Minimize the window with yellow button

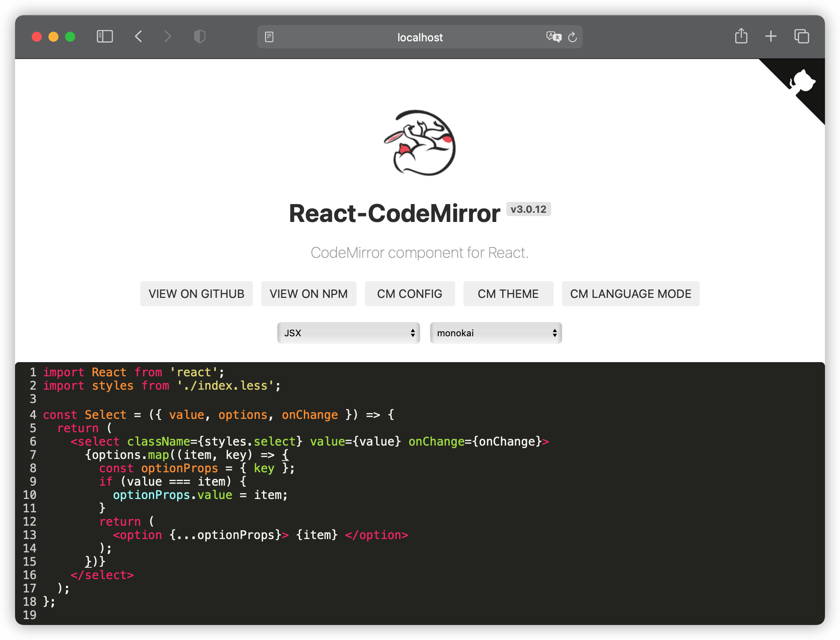tap(53, 37)
